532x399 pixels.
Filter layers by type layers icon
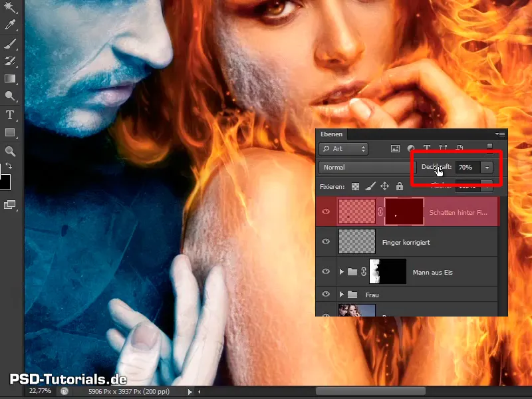pyautogui.click(x=427, y=148)
